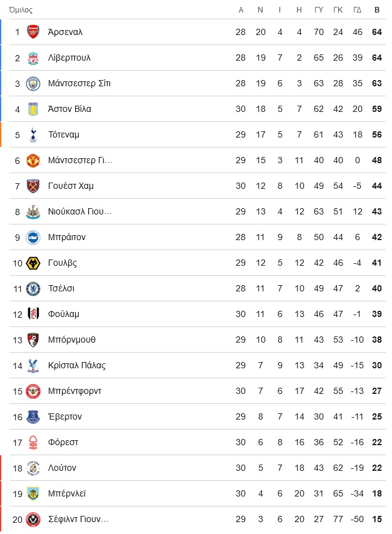Viewport: 392px width, 534px height.
Task: Select the Manchester United red crest
Action: [33, 161]
